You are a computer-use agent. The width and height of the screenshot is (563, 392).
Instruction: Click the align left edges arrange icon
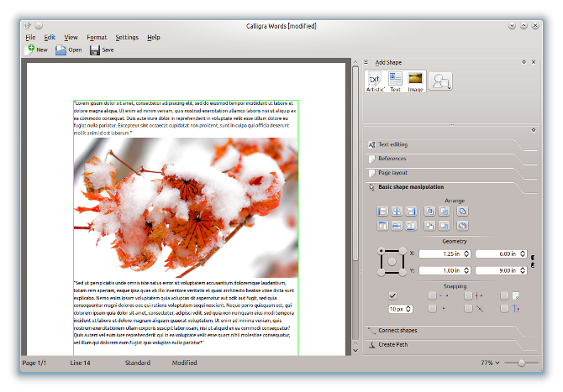pos(382,212)
